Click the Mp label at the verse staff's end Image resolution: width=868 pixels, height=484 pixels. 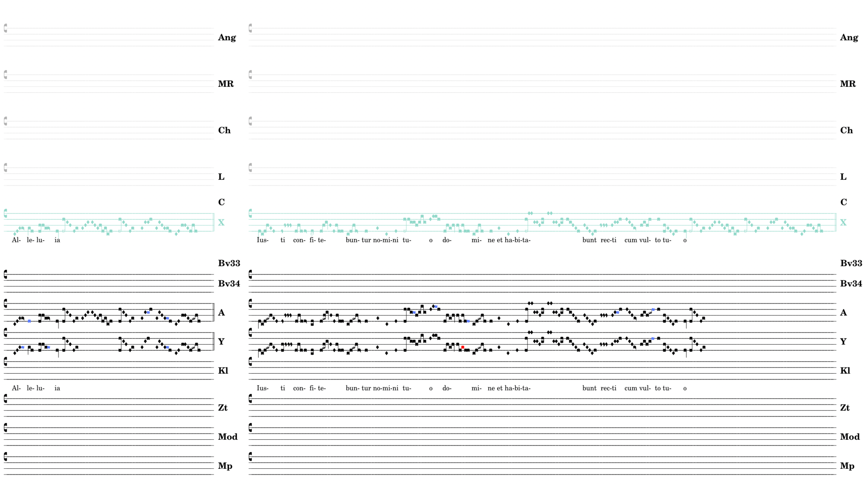tap(847, 466)
